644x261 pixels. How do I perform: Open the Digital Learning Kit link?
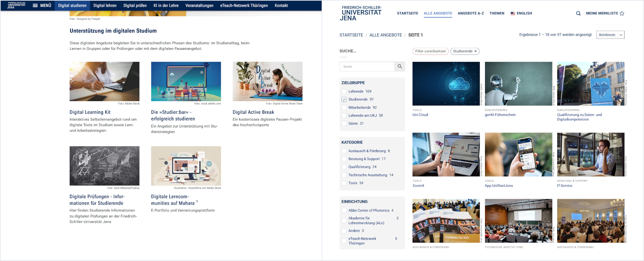click(x=90, y=112)
